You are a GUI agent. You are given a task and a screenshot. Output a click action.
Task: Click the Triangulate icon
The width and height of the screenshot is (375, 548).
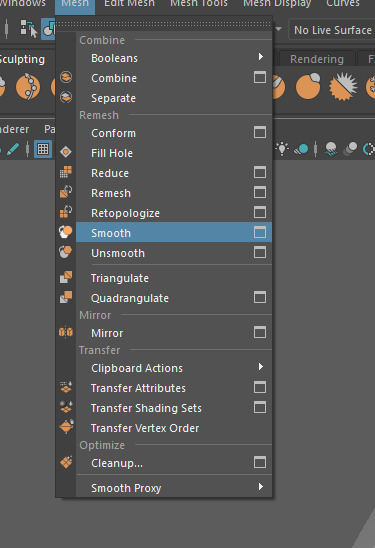click(66, 277)
